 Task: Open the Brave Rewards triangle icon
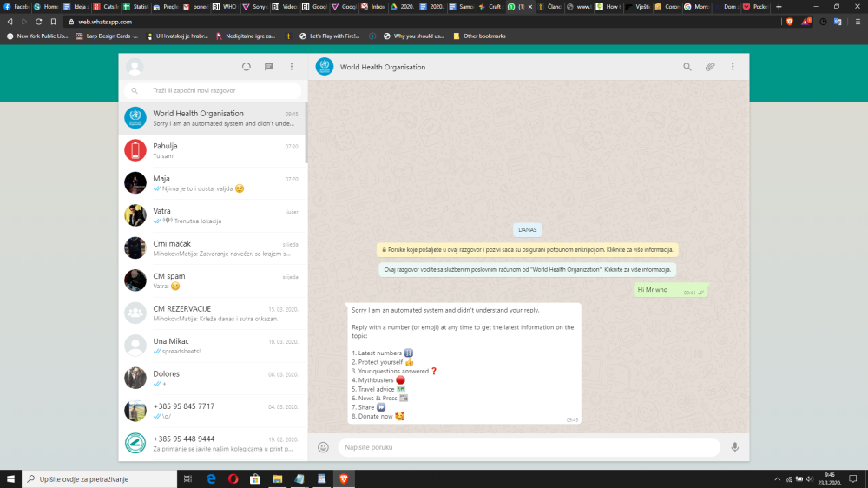tap(806, 22)
